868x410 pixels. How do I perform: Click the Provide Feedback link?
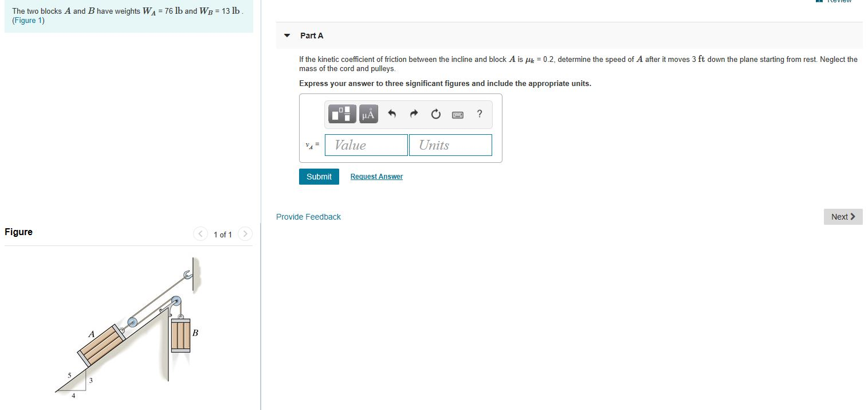click(308, 216)
